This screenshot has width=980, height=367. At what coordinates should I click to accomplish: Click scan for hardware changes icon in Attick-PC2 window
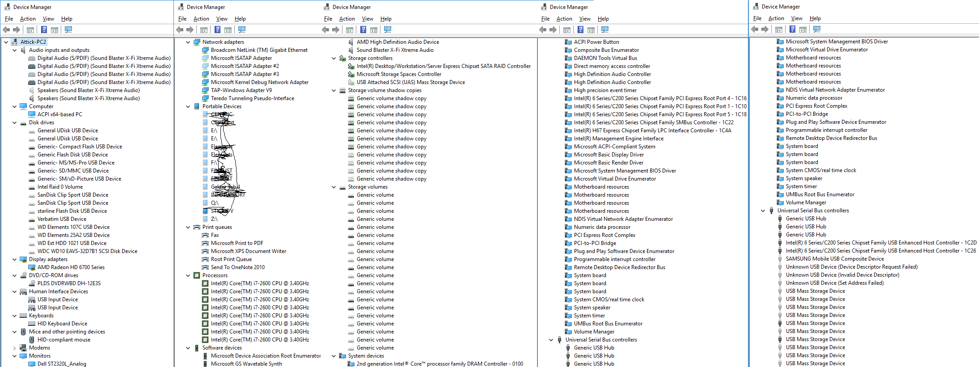pyautogui.click(x=68, y=30)
